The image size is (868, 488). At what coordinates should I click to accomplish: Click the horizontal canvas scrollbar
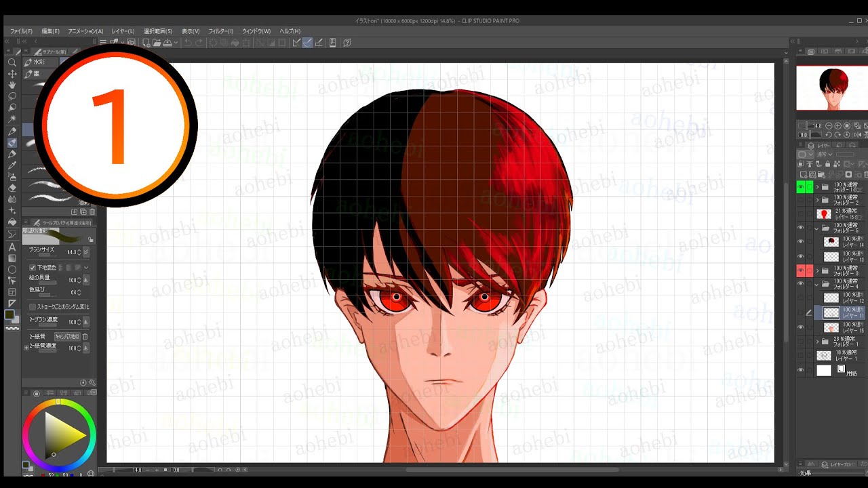coord(512,470)
